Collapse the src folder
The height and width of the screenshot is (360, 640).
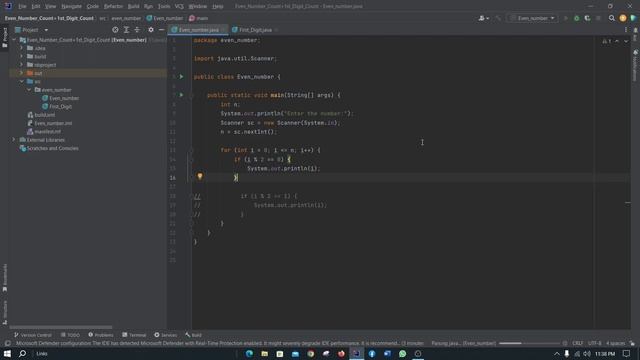pyautogui.click(x=22, y=82)
